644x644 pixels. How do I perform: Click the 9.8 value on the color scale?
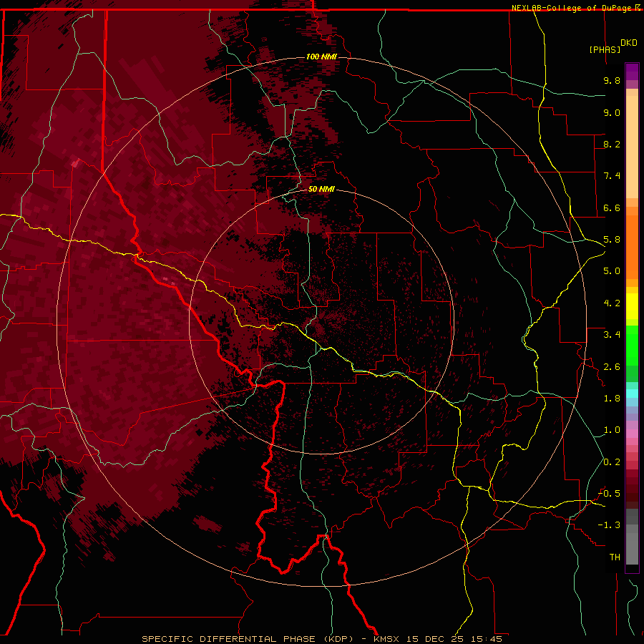tap(612, 80)
